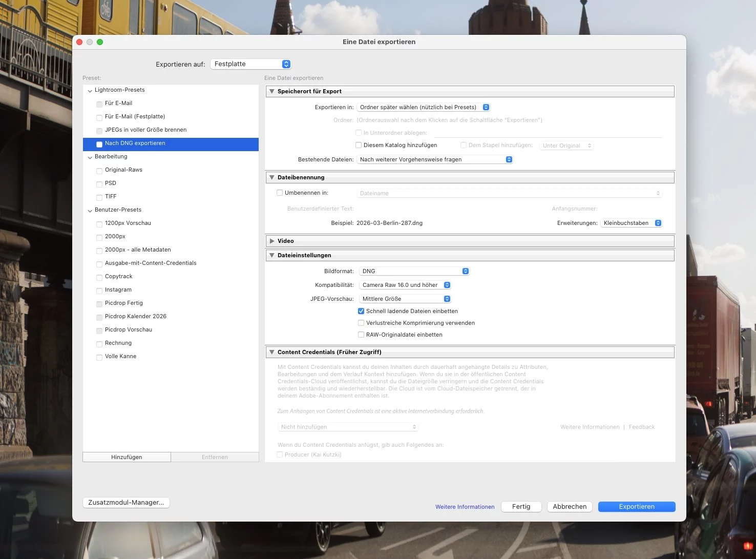Expand the Video section triangle
The height and width of the screenshot is (559, 756).
click(x=272, y=241)
